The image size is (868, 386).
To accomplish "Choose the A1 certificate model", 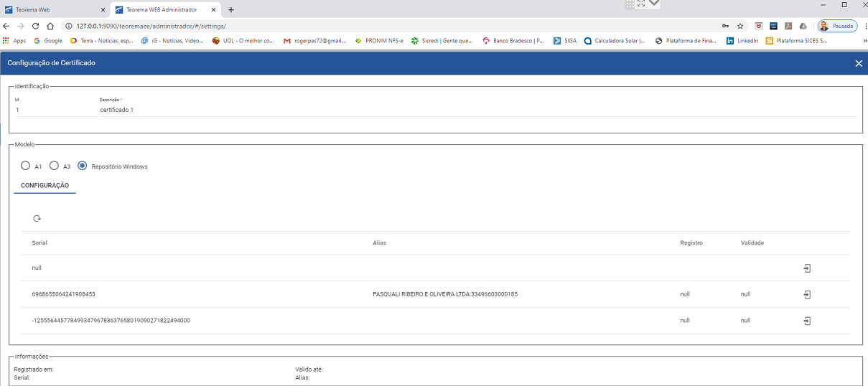I will tap(26, 166).
